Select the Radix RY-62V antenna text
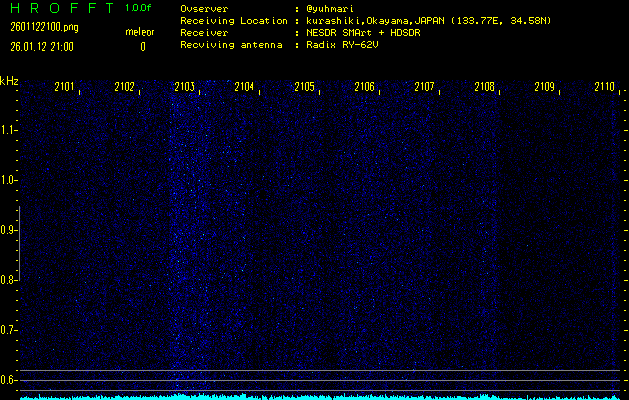 342,45
